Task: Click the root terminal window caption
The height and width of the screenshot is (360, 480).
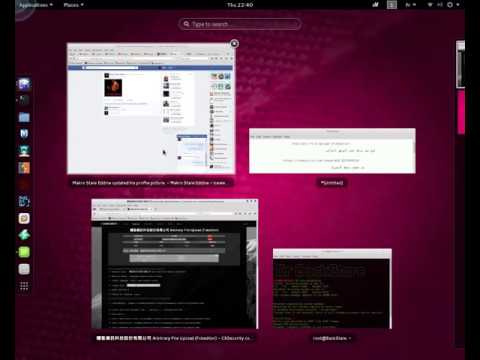Action: point(332,338)
